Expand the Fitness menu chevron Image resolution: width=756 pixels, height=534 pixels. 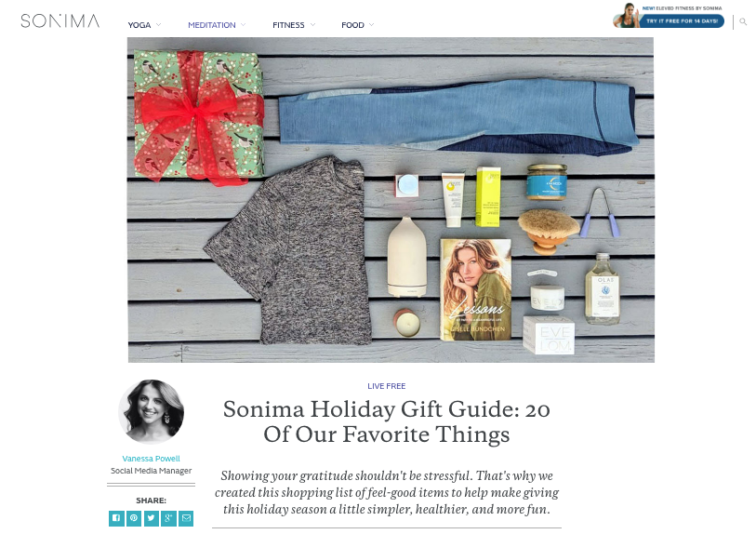point(312,24)
